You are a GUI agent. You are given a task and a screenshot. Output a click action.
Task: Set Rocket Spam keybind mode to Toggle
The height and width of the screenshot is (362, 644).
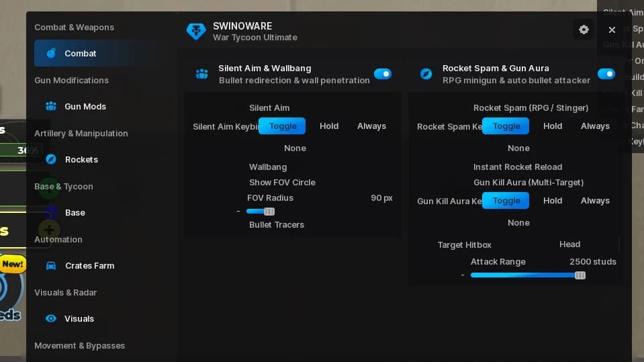[506, 126]
